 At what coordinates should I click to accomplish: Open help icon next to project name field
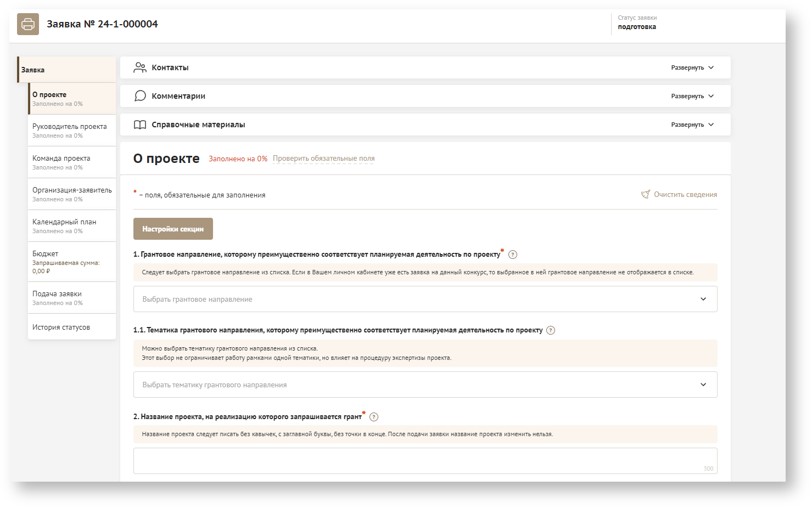374,417
